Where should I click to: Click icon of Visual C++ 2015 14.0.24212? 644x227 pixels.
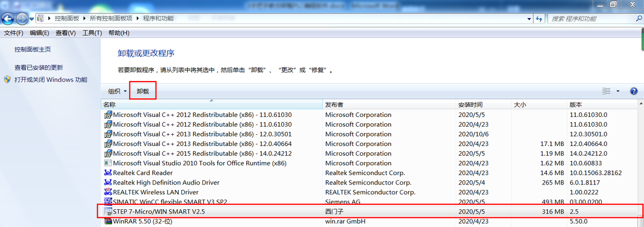(108, 153)
